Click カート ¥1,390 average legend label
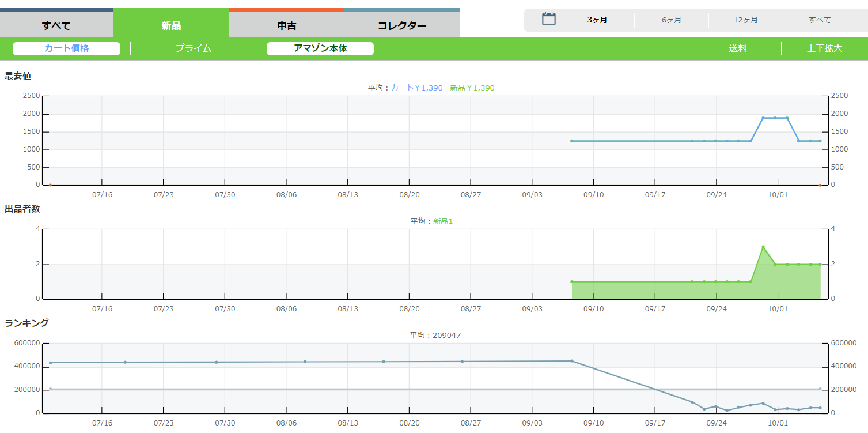The width and height of the screenshot is (868, 433). [x=416, y=88]
